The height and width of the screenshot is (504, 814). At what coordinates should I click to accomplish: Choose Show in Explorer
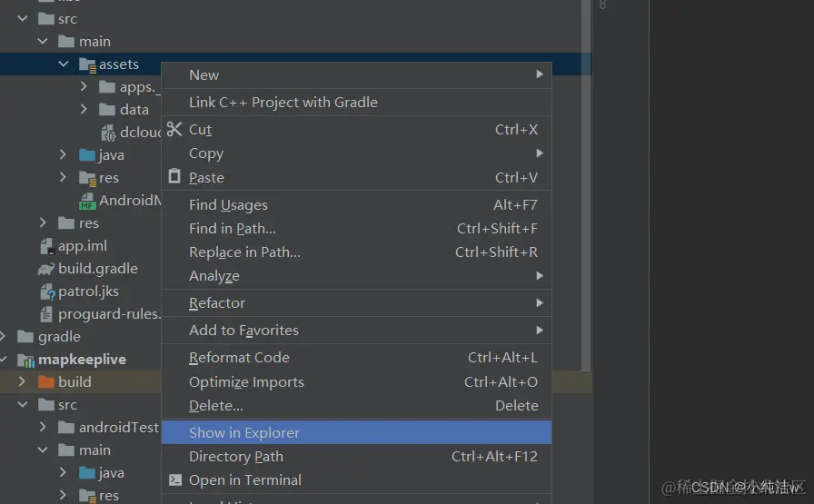tap(356, 432)
